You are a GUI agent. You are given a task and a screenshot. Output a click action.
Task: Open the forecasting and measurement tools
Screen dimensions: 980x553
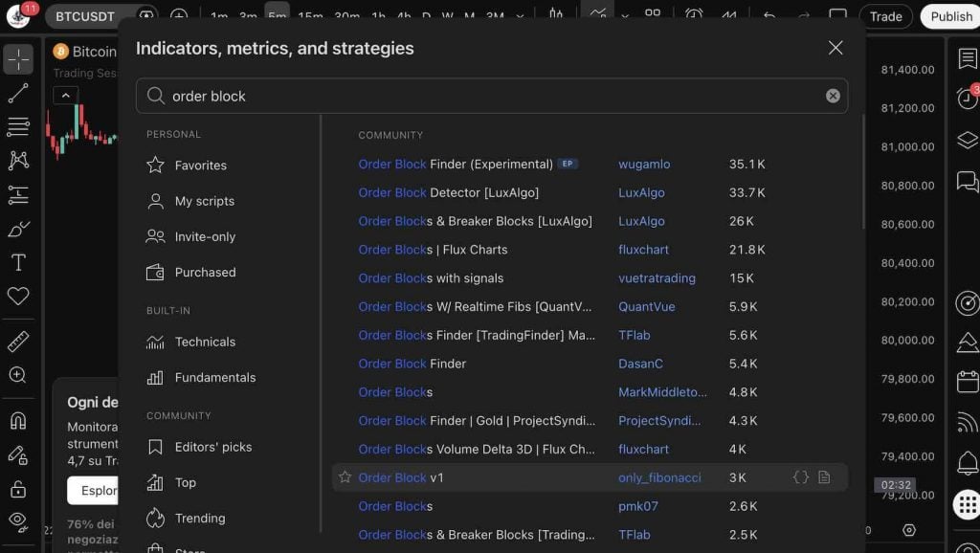[18, 195]
